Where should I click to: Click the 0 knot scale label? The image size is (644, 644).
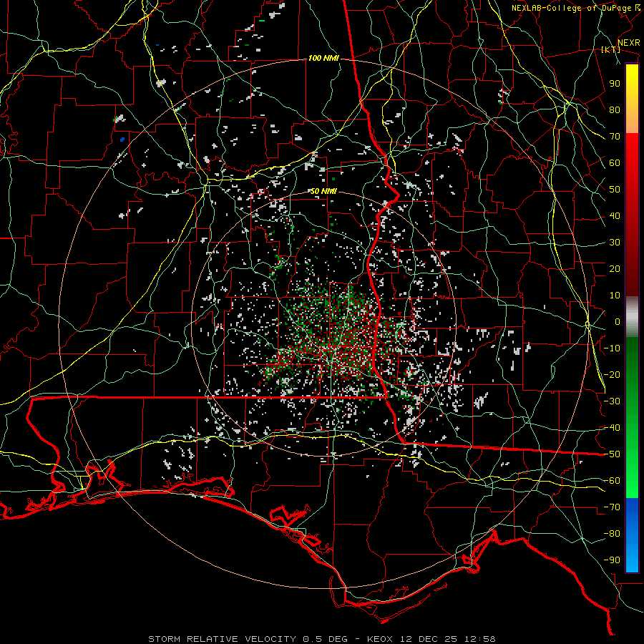pos(618,322)
